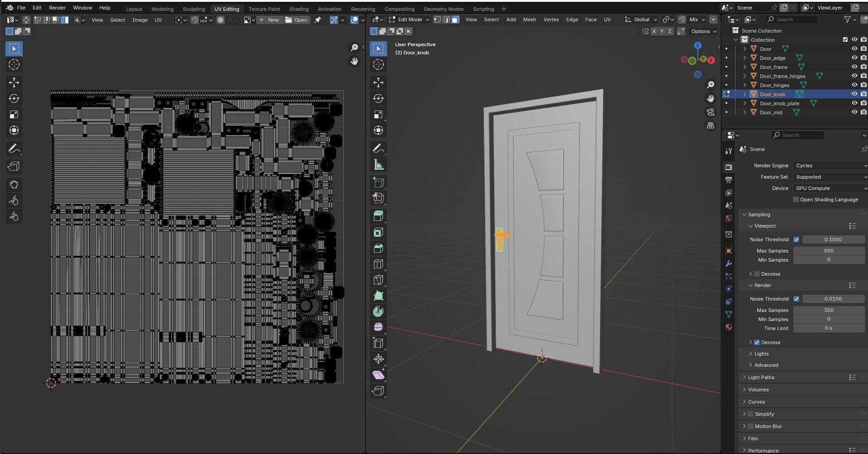The height and width of the screenshot is (454, 868).
Task: Select the Move tool in UV editor
Action: (x=14, y=82)
